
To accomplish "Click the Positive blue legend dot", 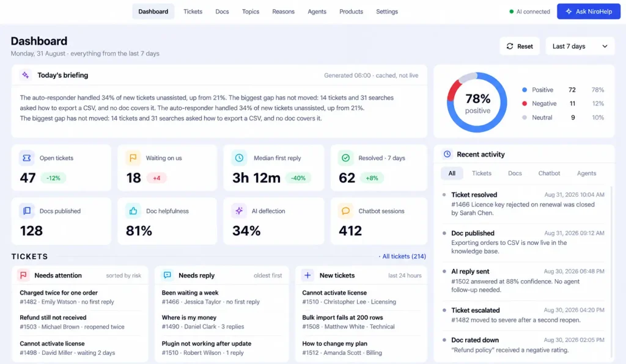I will (x=525, y=90).
